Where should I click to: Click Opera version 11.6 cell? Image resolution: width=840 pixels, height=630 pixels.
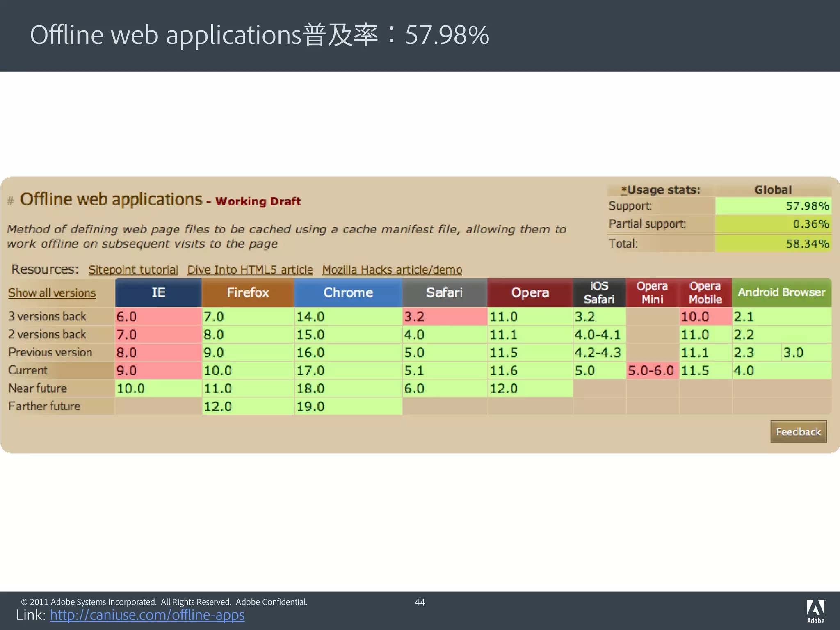click(530, 370)
